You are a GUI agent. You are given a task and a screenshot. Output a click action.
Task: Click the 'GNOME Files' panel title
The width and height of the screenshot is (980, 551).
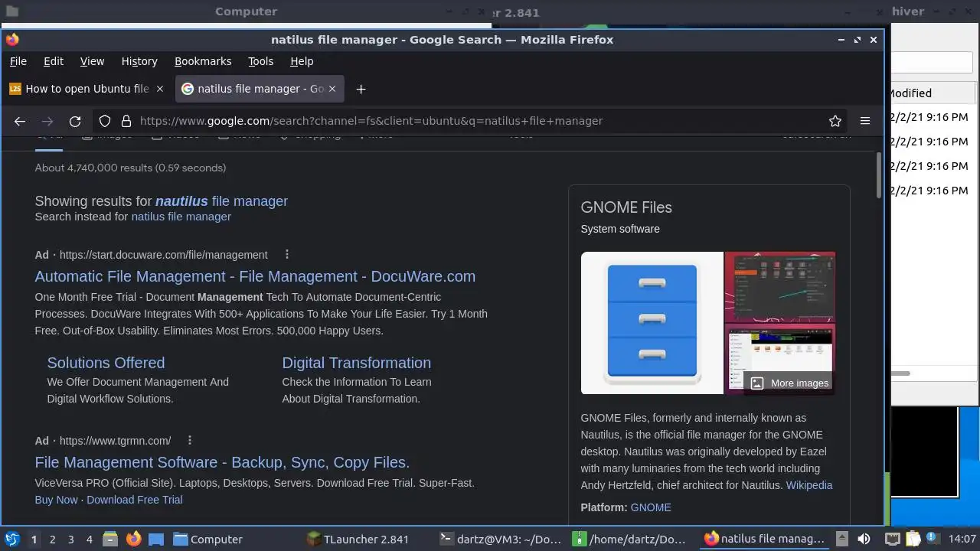coord(626,207)
